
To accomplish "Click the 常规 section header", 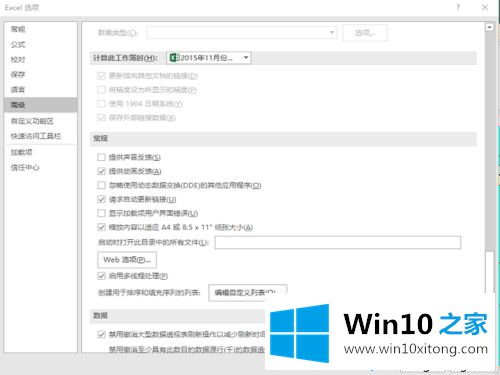I will (100, 138).
